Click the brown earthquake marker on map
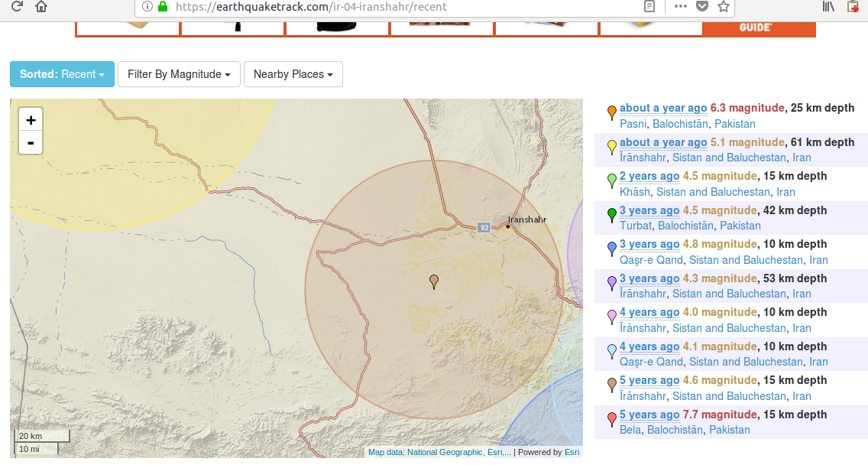Image resolution: width=868 pixels, height=465 pixels. [434, 281]
